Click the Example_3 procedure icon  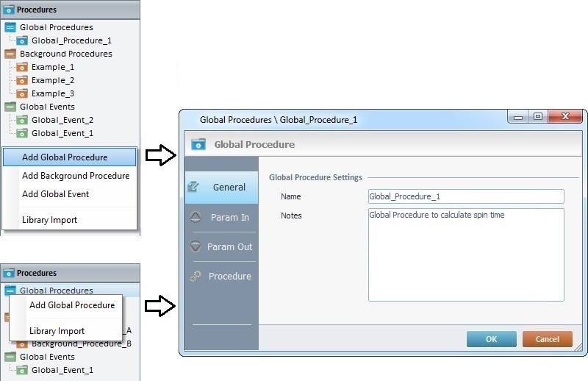pyautogui.click(x=23, y=93)
